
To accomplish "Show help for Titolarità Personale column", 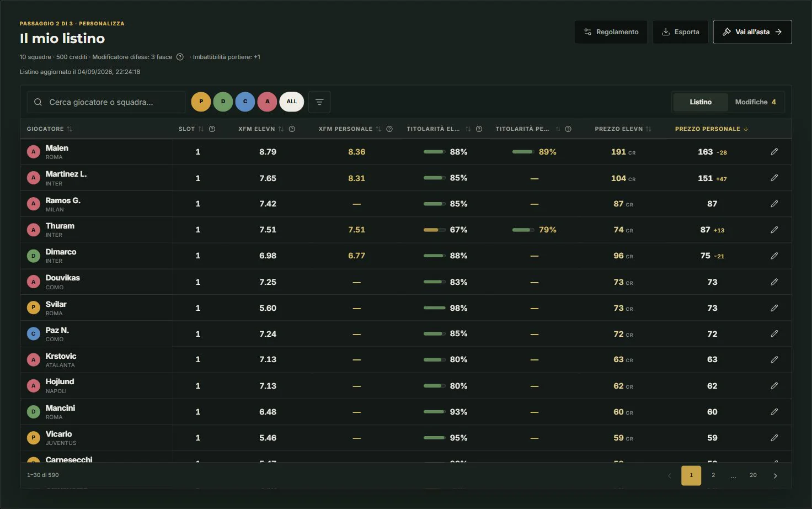I will tap(568, 129).
